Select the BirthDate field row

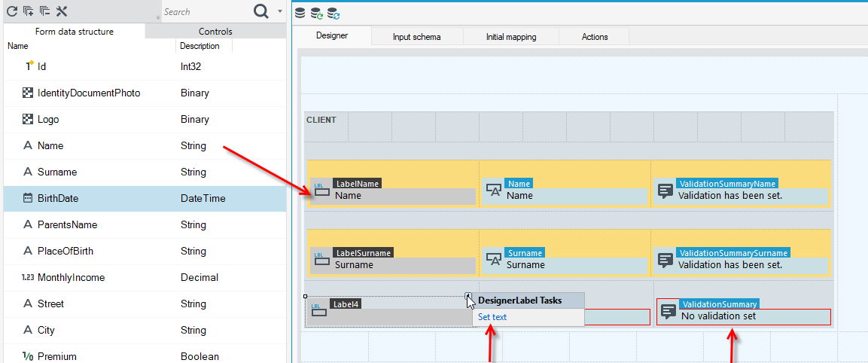pos(145,198)
